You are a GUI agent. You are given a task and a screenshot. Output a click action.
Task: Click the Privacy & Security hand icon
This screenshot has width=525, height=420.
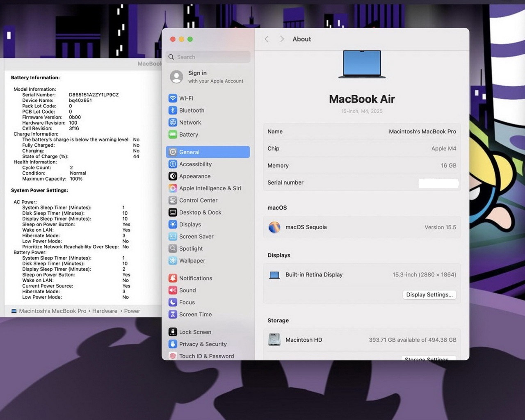173,344
